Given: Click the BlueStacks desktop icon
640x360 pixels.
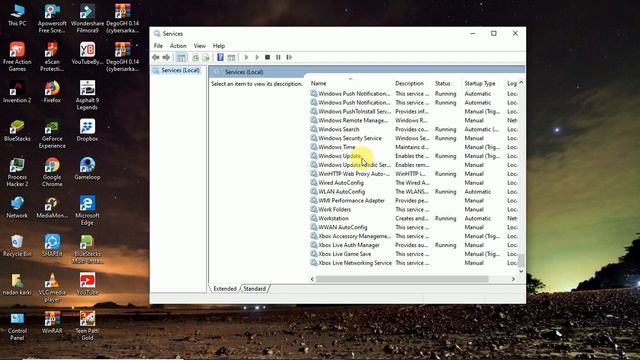Looking at the screenshot, I should 17,130.
